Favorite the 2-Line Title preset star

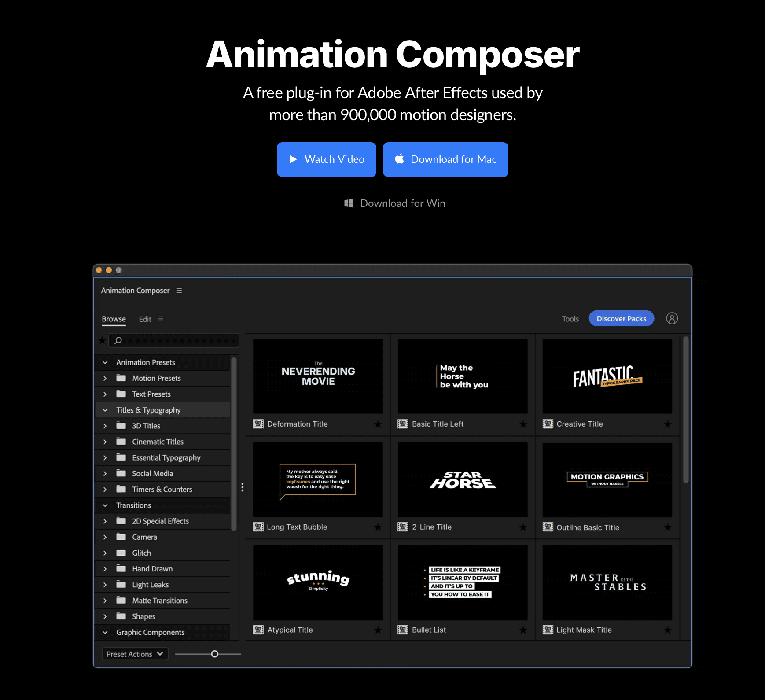[523, 527]
